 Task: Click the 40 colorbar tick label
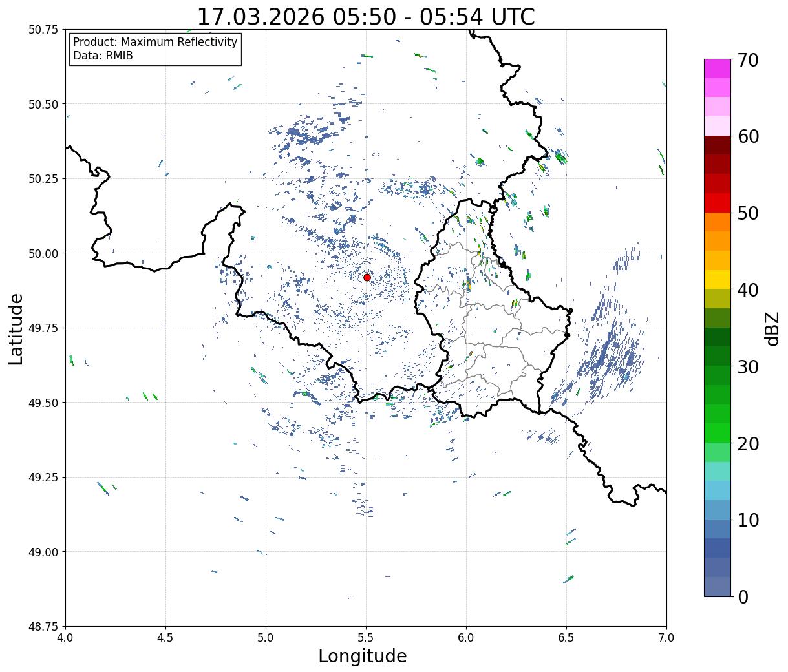pyautogui.click(x=747, y=290)
